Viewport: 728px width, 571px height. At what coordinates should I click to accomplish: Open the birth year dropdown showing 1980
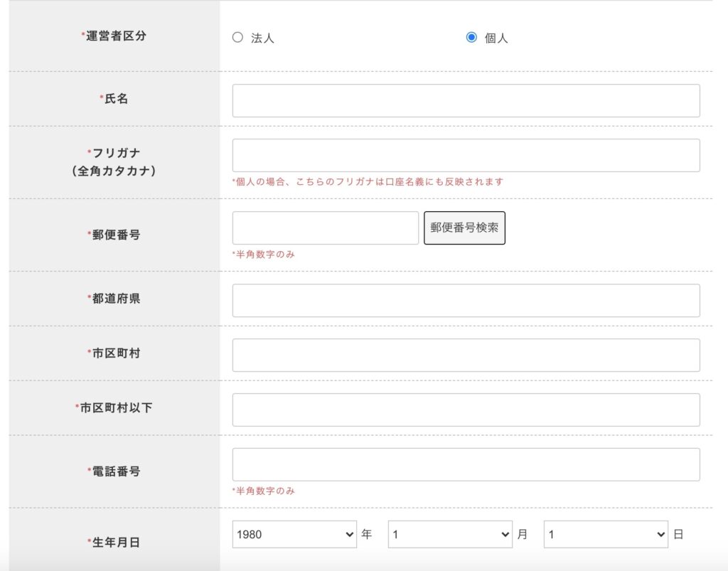294,534
